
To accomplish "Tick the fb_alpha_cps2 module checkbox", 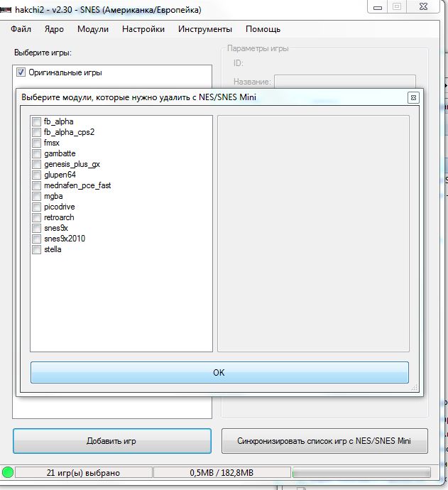I will 36,132.
